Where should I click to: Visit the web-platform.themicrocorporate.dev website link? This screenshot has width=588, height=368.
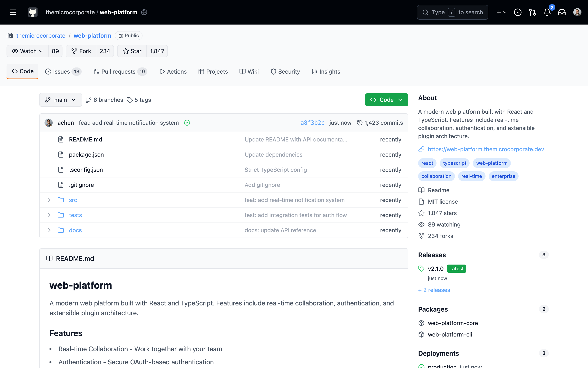coord(486,149)
